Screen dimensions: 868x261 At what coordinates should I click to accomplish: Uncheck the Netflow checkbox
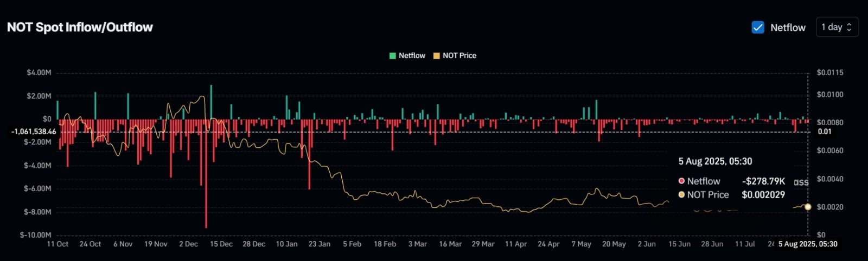click(758, 27)
